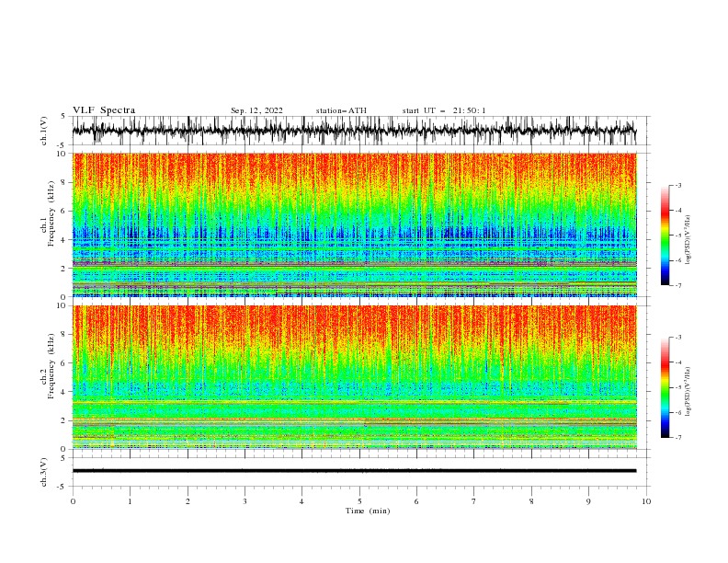Click the ch.2 spectrogram panel
Viewport: 728px width, 563px height.
354,377
